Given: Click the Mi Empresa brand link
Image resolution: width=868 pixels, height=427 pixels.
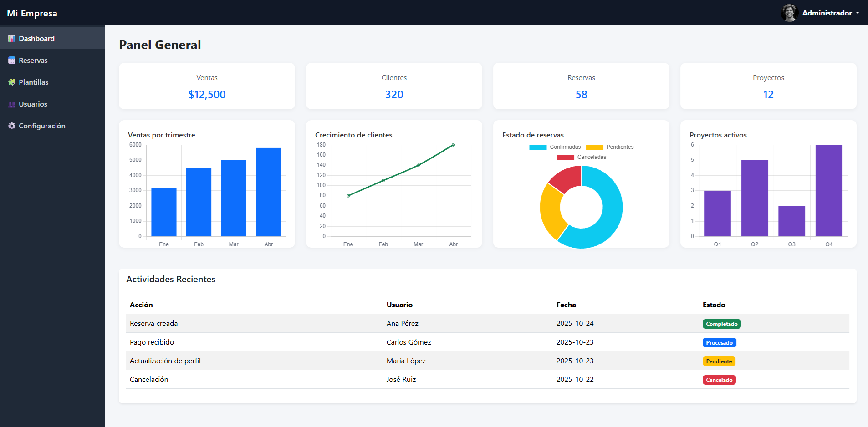Looking at the screenshot, I should click(x=32, y=13).
